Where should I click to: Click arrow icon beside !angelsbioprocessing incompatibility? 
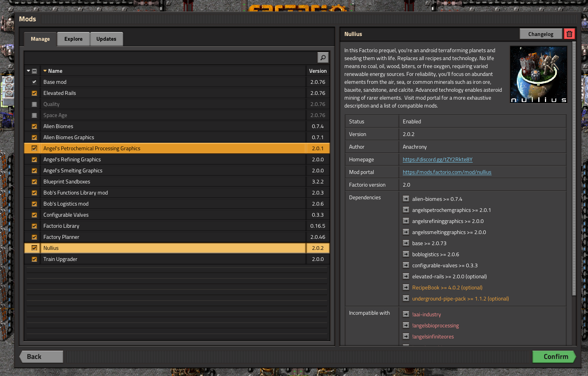click(x=406, y=325)
